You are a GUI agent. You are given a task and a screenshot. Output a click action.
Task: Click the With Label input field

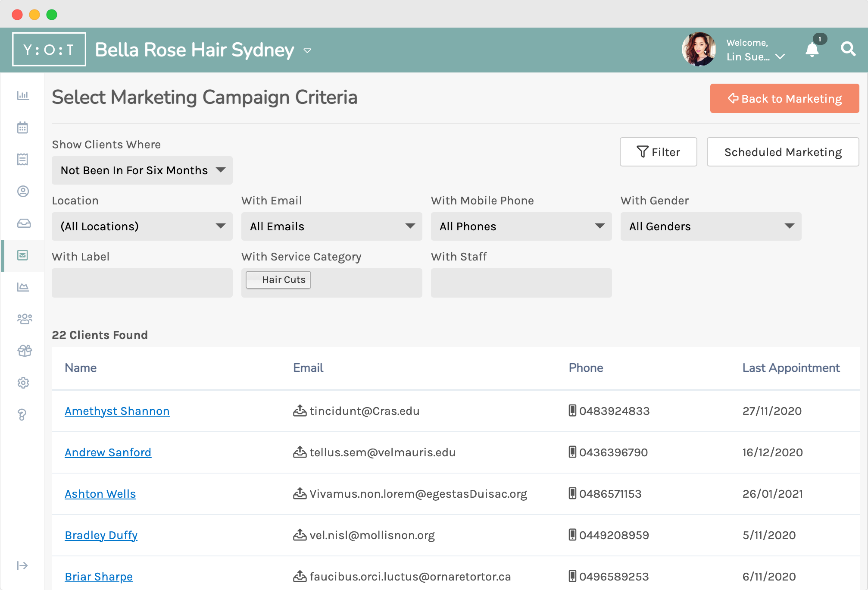point(142,283)
